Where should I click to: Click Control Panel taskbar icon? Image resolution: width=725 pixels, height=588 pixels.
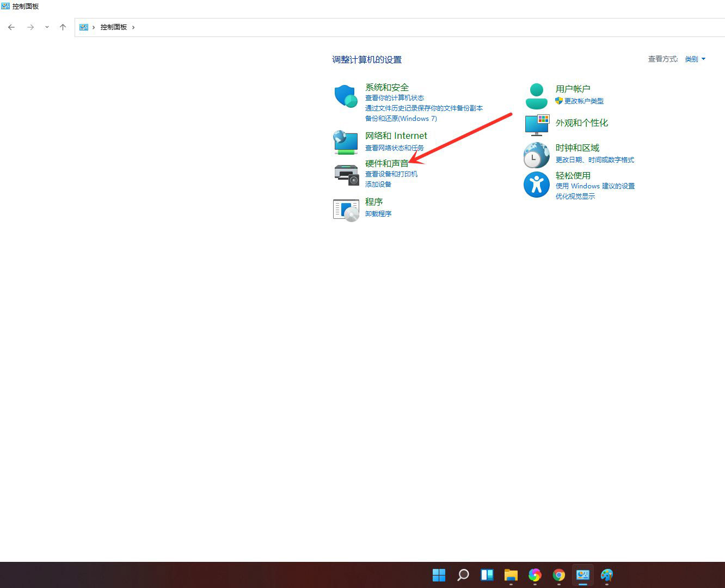point(583,575)
